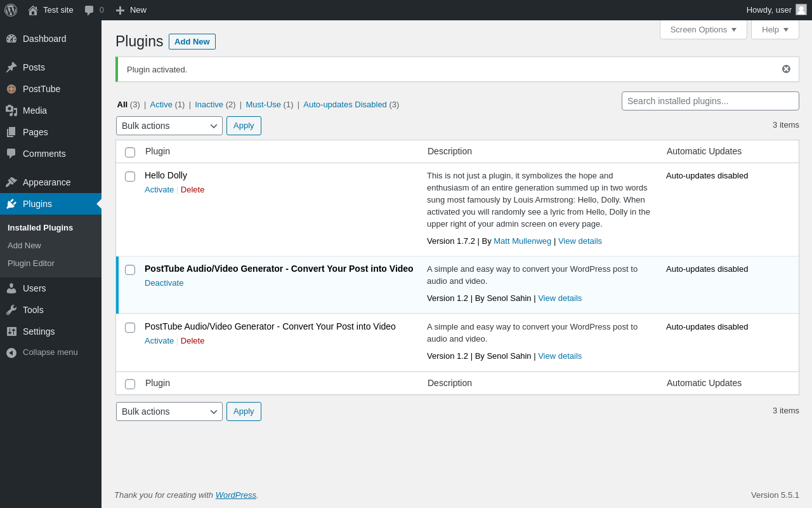Click the WordPress logo icon
This screenshot has height=508, width=812.
11,10
